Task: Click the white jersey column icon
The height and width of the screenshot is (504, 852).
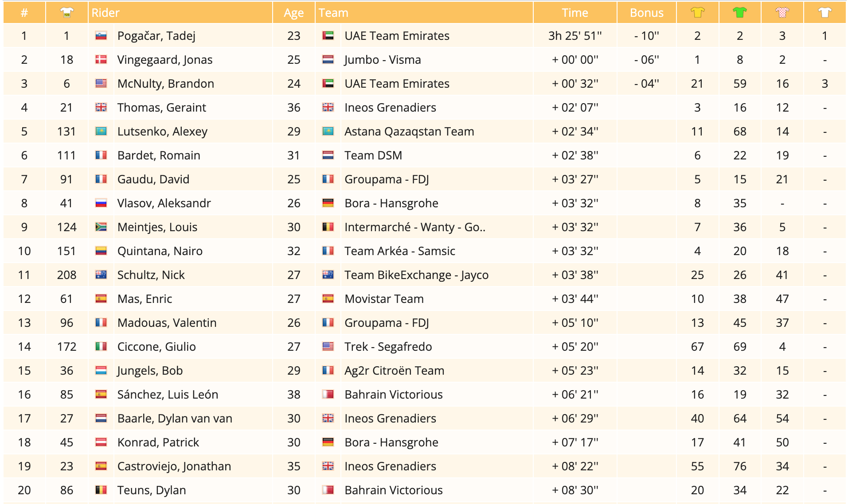Action: point(825,13)
